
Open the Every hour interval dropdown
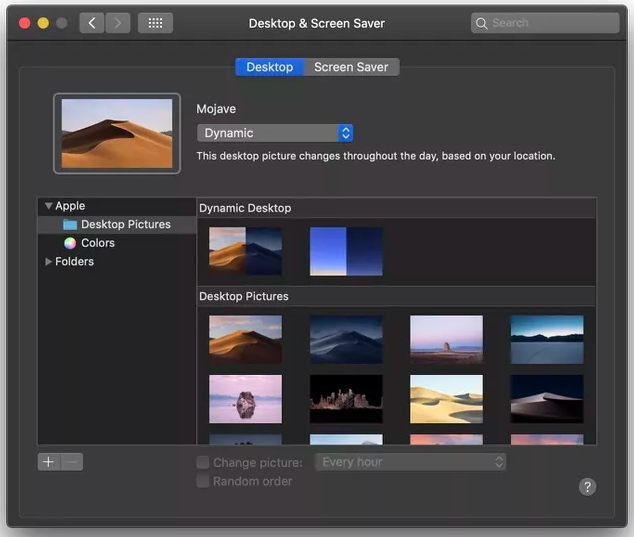(411, 462)
